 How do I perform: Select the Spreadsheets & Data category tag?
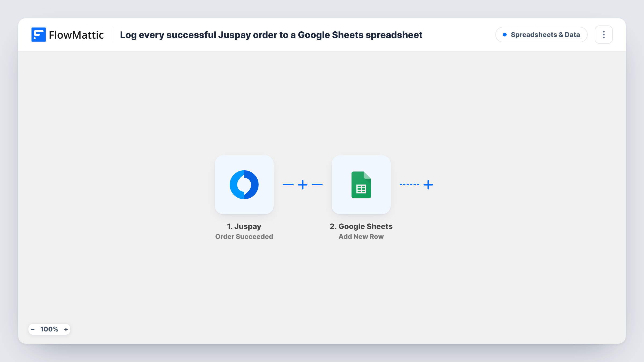541,35
